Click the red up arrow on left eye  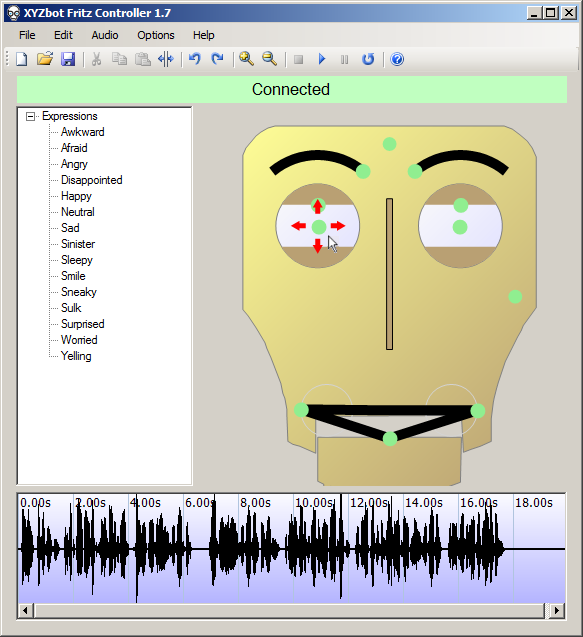[x=318, y=206]
